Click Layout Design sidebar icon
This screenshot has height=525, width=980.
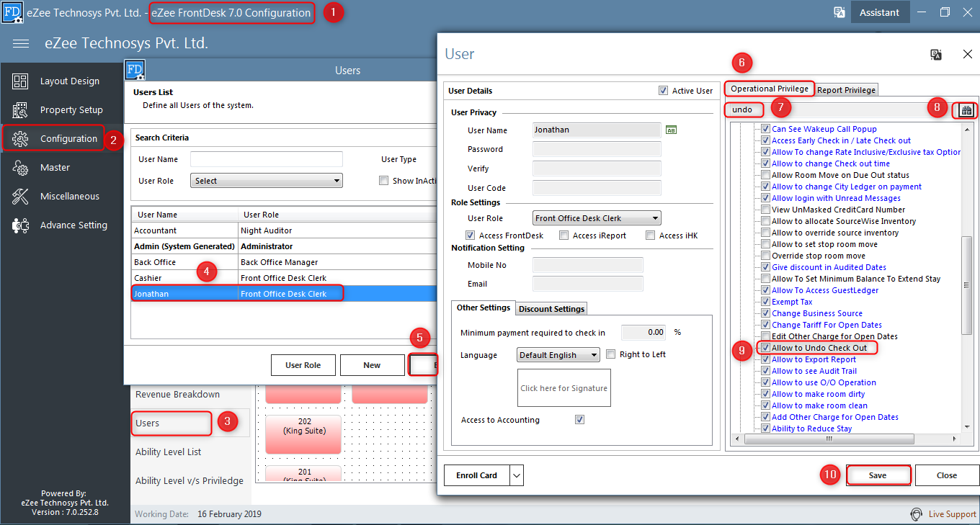point(20,81)
